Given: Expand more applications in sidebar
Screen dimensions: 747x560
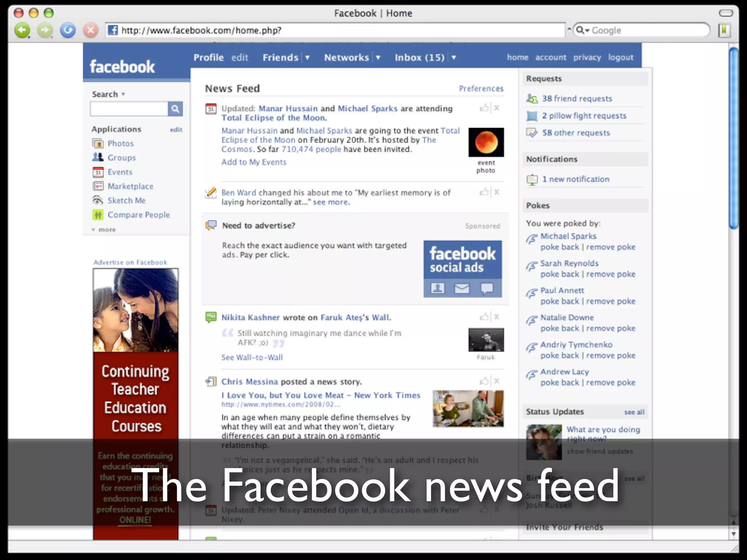Looking at the screenshot, I should click(104, 230).
